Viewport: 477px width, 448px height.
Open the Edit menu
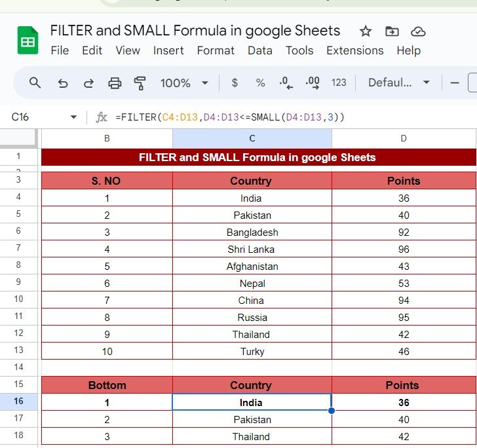[92, 50]
